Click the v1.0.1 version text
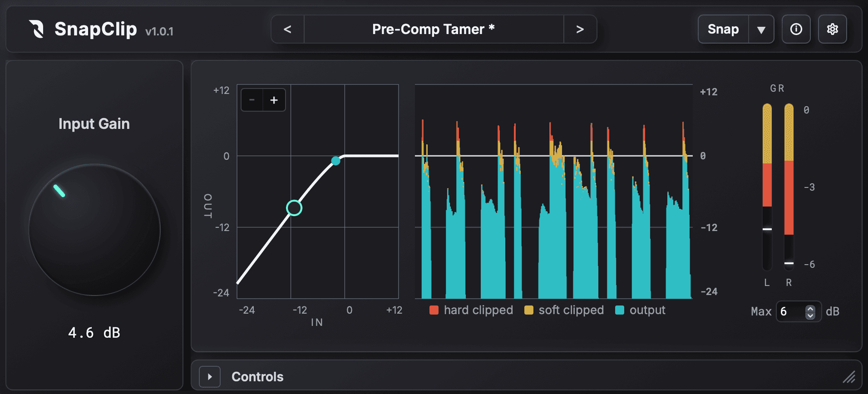 159,31
